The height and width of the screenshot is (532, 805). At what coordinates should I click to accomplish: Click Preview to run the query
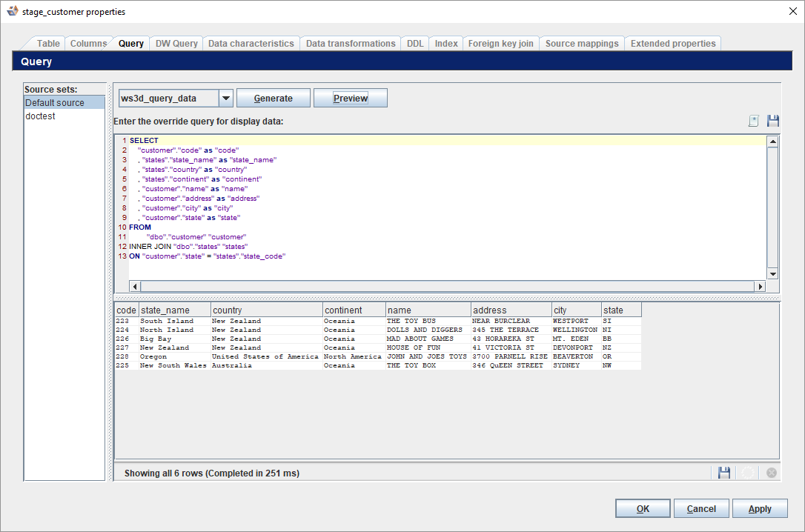point(351,99)
